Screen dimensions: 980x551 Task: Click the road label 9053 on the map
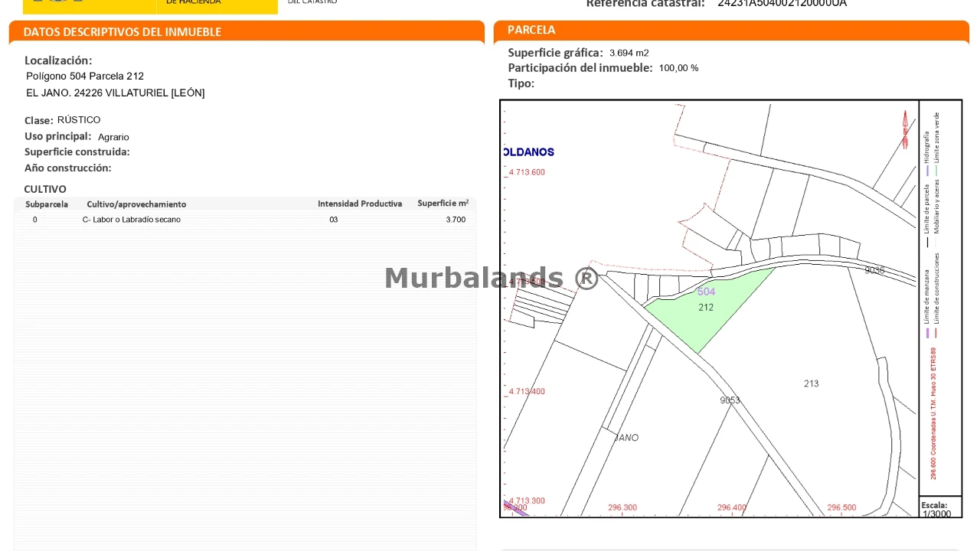click(730, 400)
